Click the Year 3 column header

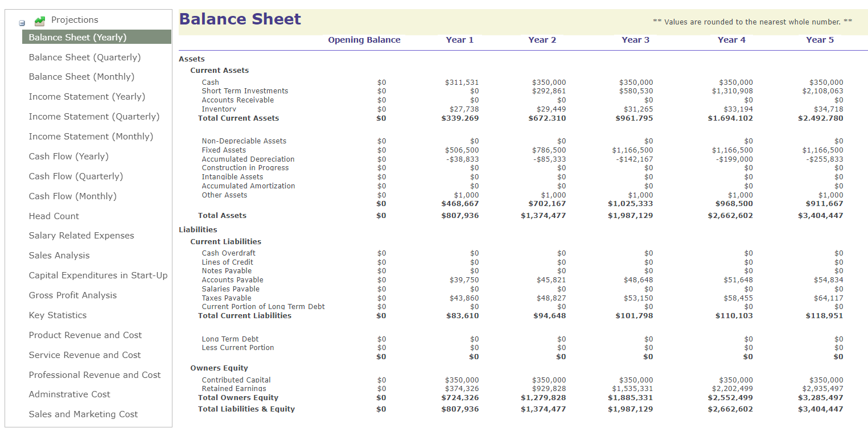635,40
